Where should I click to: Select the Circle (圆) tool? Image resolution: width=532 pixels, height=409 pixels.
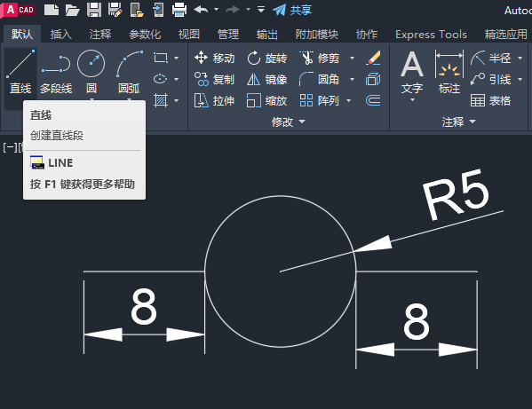tap(91, 72)
